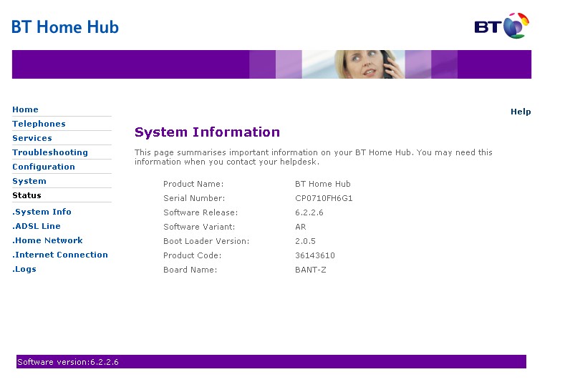Select the System menu item

tap(29, 181)
